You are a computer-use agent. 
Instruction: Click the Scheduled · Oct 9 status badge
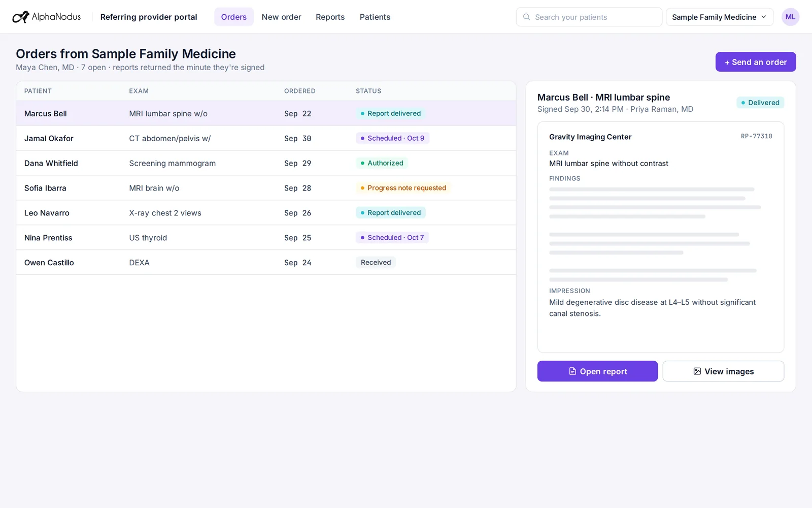click(392, 138)
